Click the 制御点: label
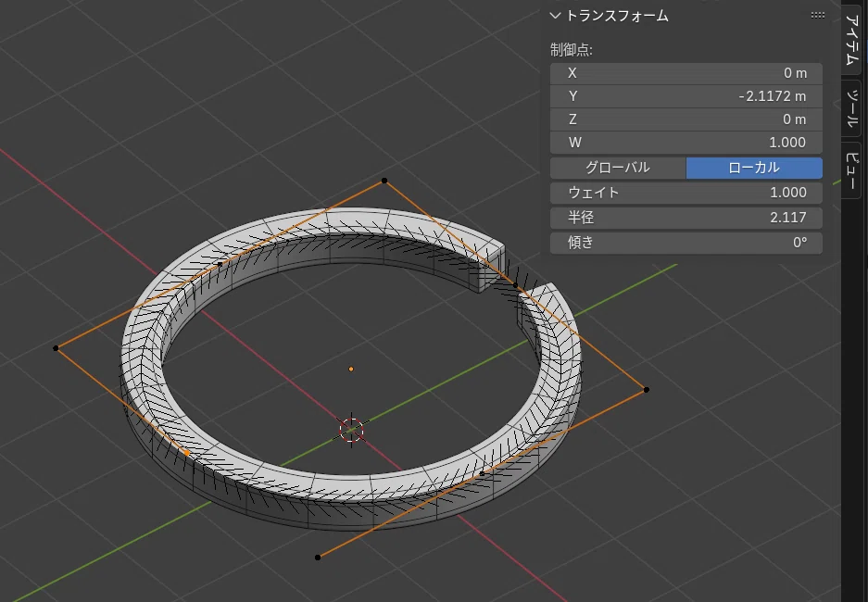 (572, 50)
